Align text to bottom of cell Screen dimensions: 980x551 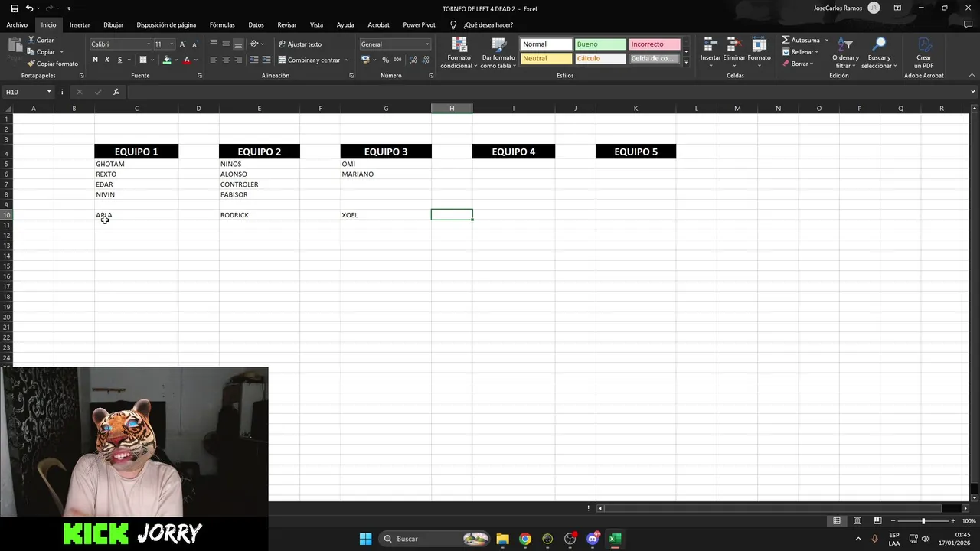click(238, 44)
